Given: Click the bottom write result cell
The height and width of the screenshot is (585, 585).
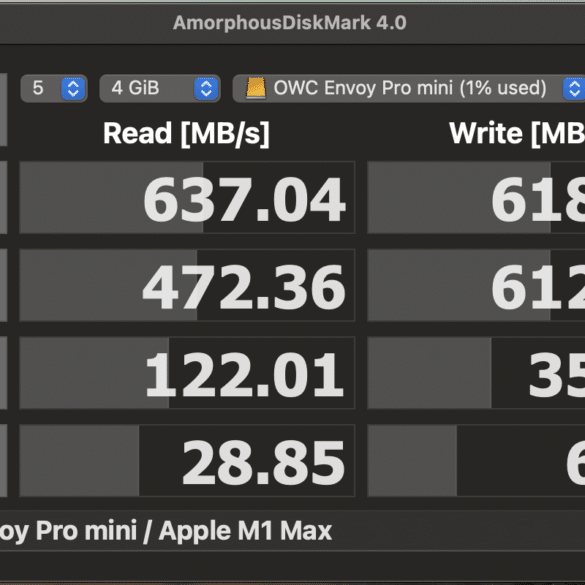Looking at the screenshot, I should [x=476, y=460].
